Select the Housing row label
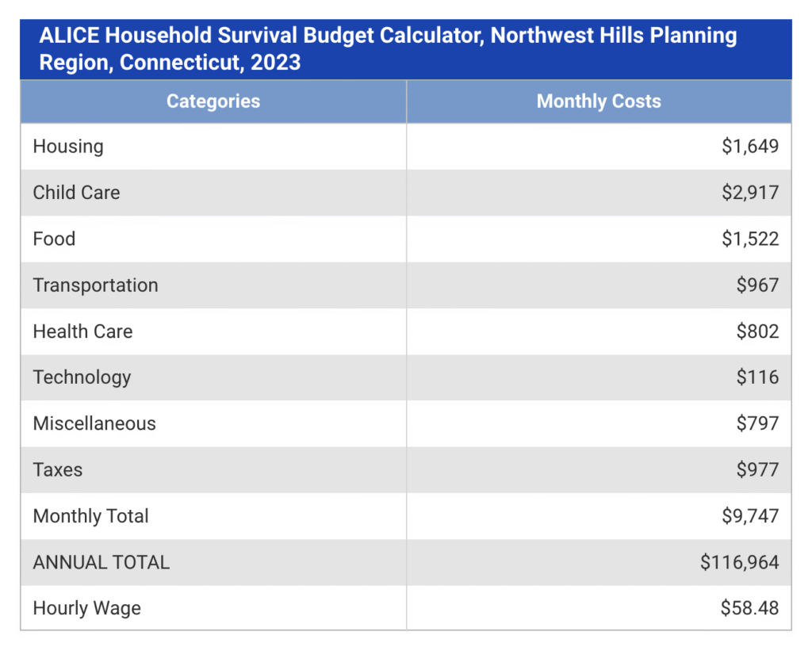The width and height of the screenshot is (812, 647). coord(68,147)
